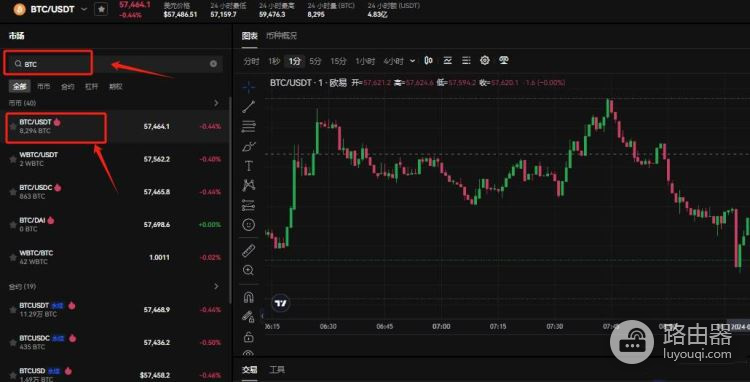Select the zoom-in magnifier tool
Viewport: 750px width, 382px height.
click(249, 270)
